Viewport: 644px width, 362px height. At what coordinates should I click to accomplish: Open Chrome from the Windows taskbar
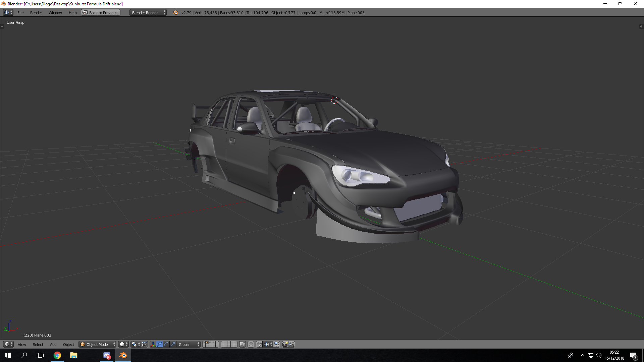pos(57,355)
